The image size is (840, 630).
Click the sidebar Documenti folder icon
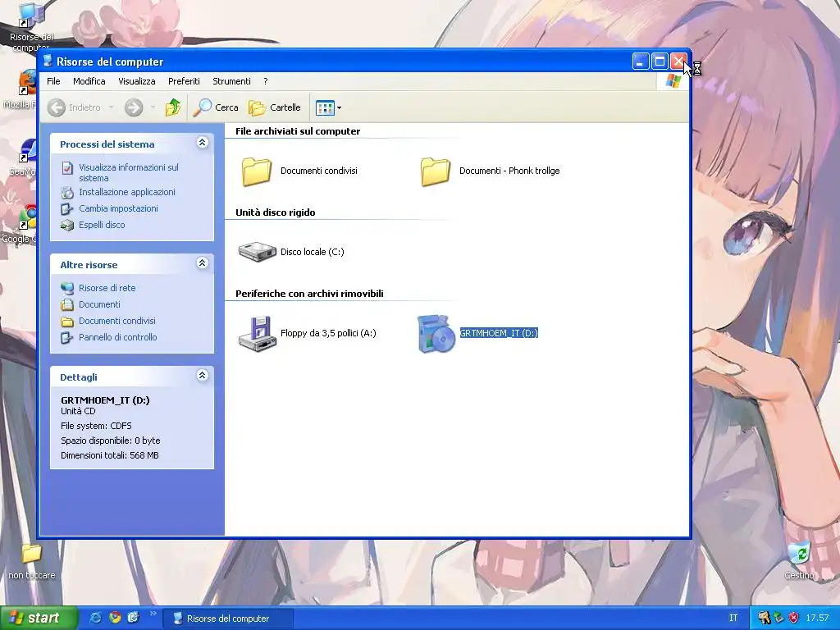click(67, 305)
